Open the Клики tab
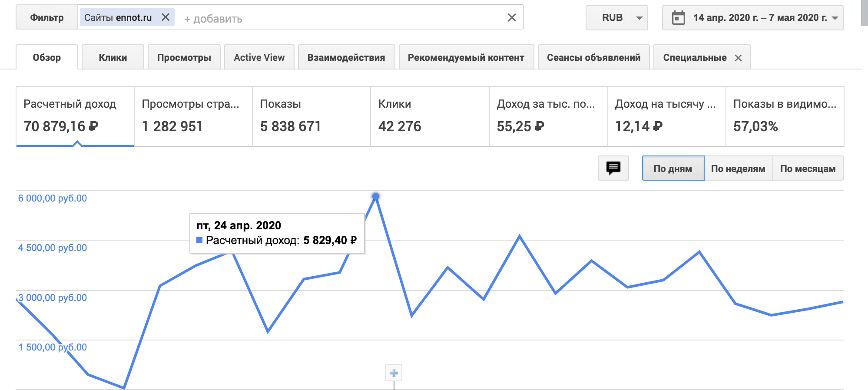Image resolution: width=868 pixels, height=390 pixels. [113, 57]
